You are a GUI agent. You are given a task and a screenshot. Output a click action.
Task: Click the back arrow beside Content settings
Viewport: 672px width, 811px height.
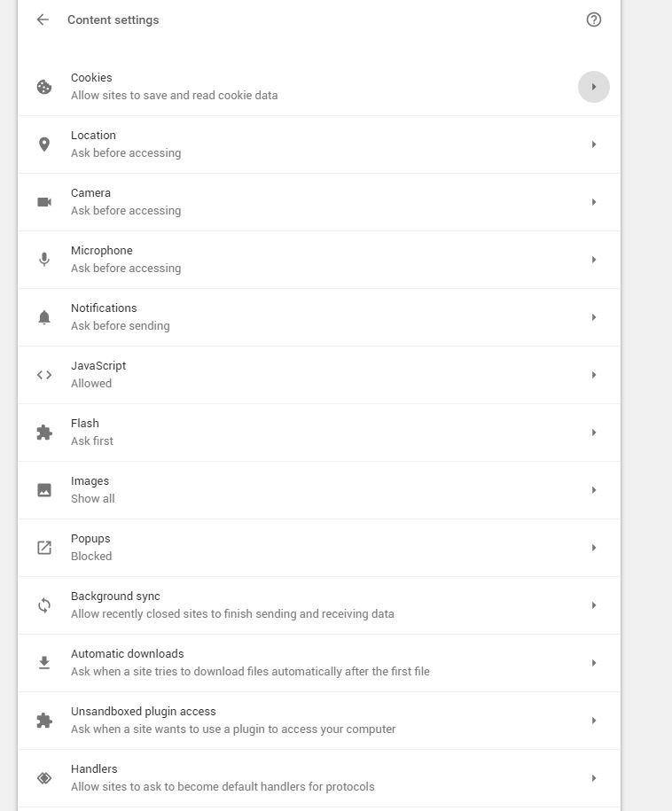pyautogui.click(x=43, y=19)
